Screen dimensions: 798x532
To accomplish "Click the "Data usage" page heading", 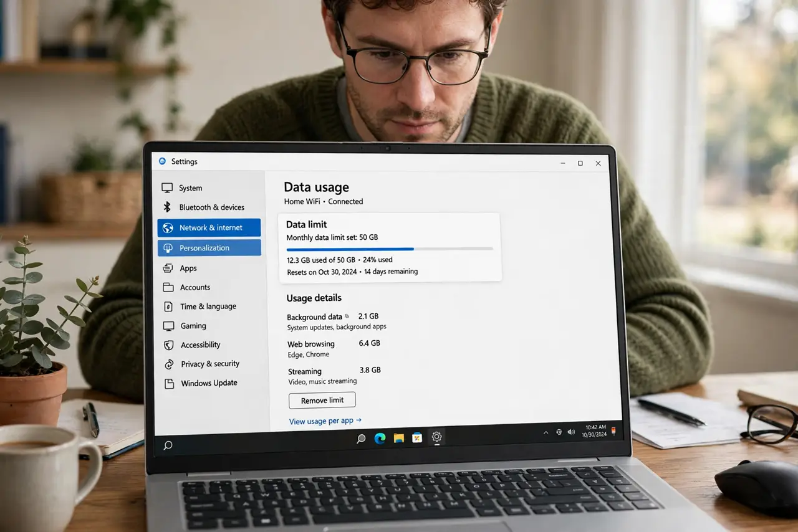I will [x=316, y=187].
